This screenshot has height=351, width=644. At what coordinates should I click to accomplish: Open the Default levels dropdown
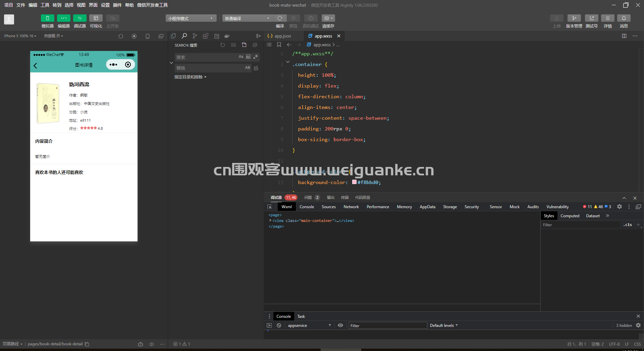(x=444, y=326)
